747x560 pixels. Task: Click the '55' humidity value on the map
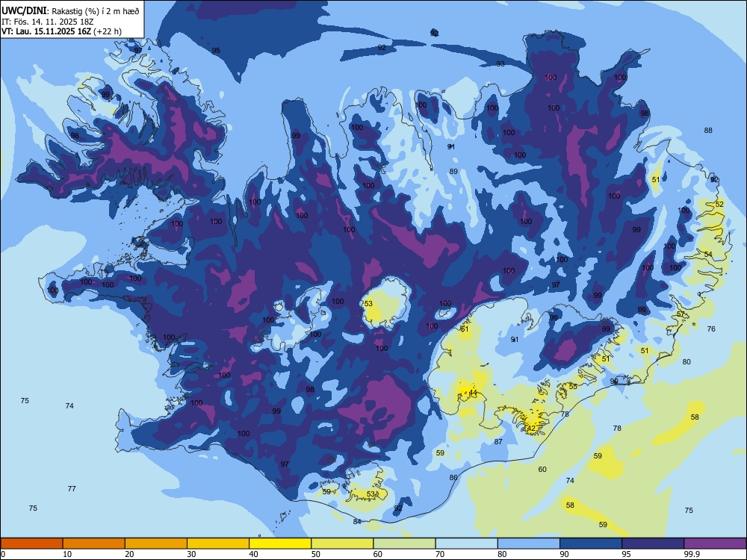click(573, 387)
